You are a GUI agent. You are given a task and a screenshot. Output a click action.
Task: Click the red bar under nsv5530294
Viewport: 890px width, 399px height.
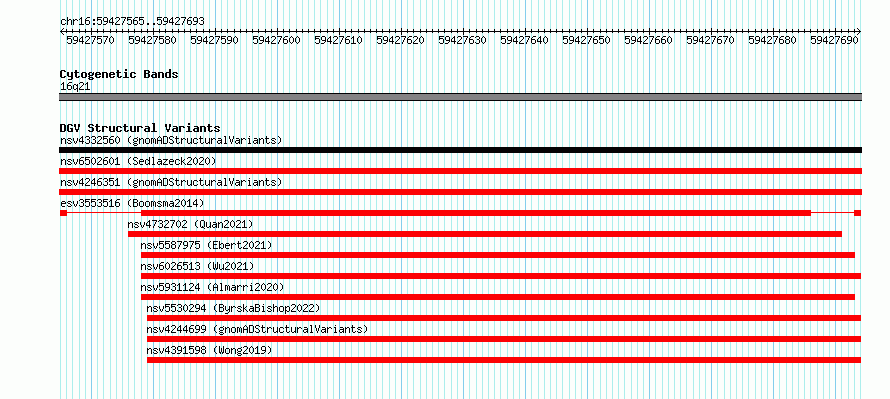[x=504, y=318]
